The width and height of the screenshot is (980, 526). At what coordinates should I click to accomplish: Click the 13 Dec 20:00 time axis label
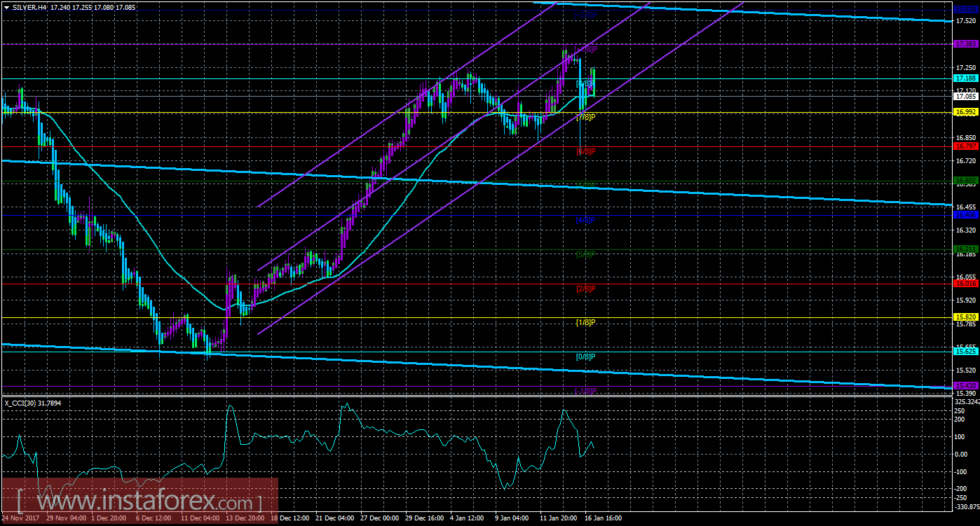[x=245, y=519]
